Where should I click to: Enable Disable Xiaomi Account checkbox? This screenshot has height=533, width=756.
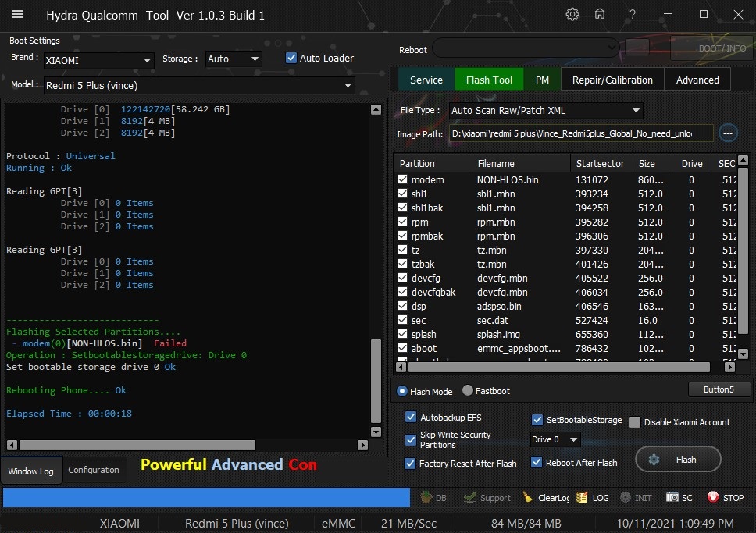[635, 422]
